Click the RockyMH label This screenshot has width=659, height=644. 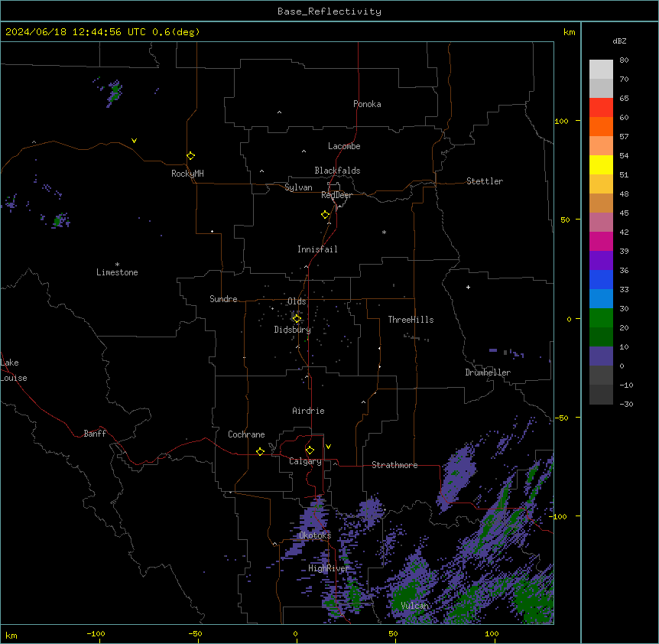coord(187,174)
